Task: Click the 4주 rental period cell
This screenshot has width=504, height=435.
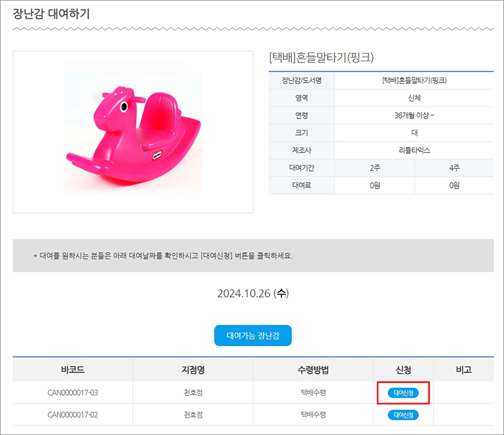Action: (x=454, y=168)
